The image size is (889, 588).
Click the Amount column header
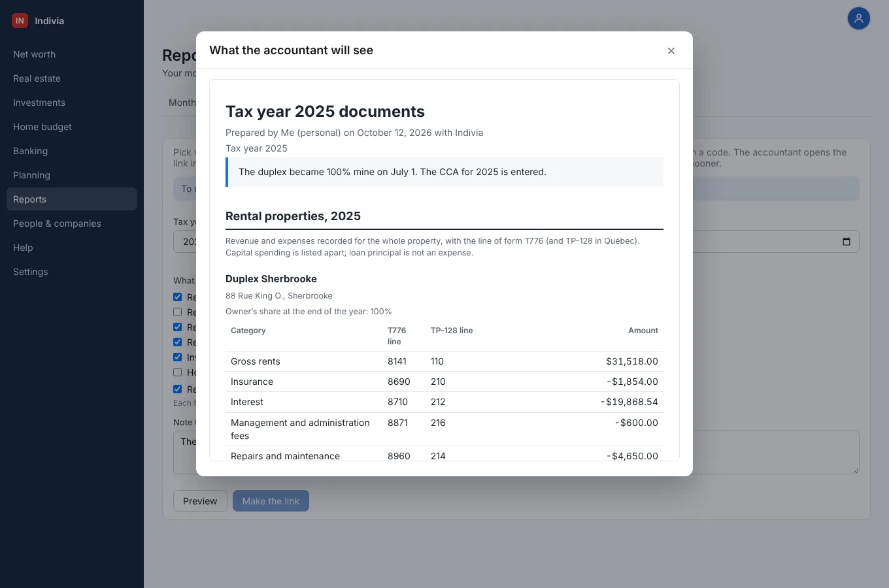tap(643, 331)
